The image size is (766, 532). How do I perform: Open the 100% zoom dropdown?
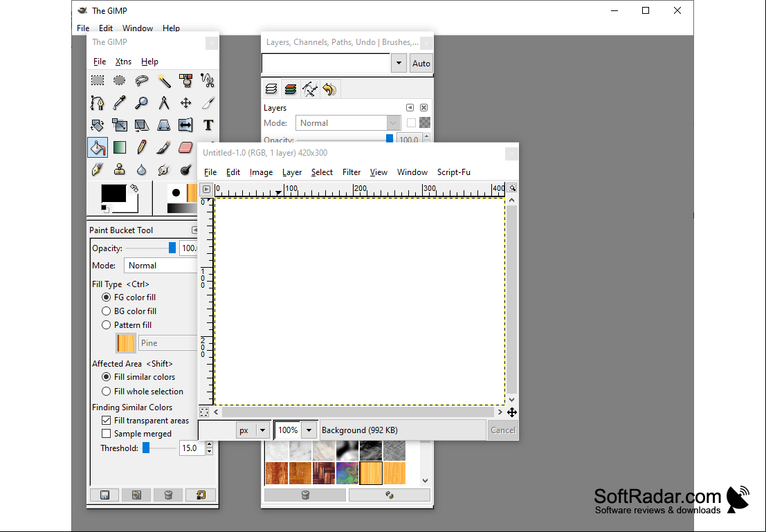309,430
